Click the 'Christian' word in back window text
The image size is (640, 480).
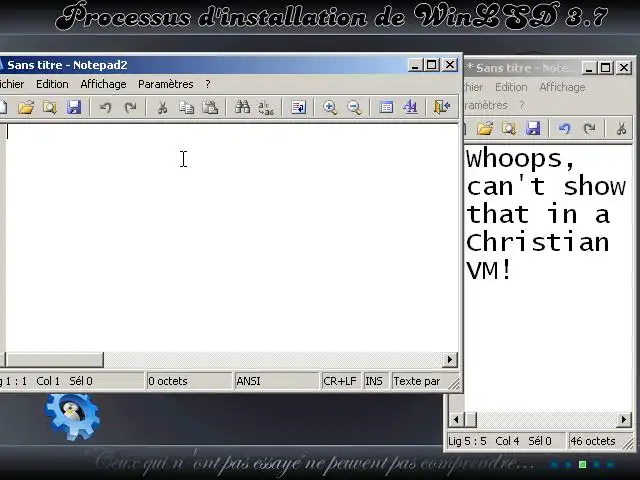coord(538,242)
